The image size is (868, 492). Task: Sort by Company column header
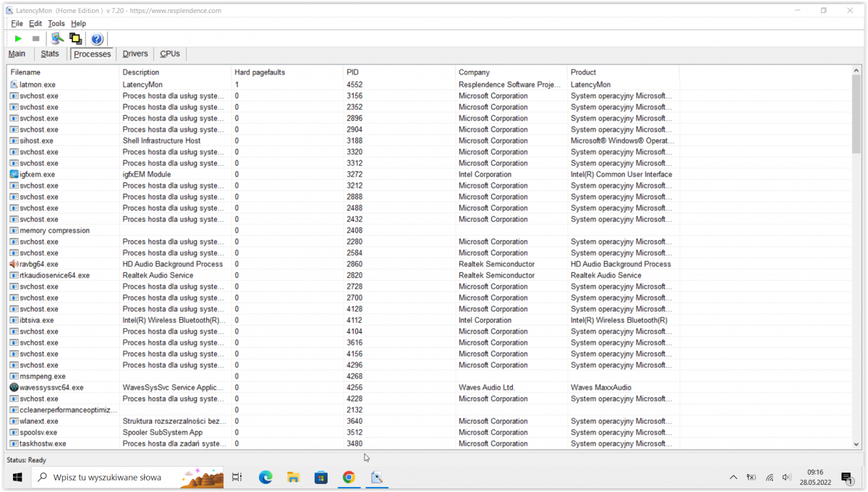click(511, 72)
